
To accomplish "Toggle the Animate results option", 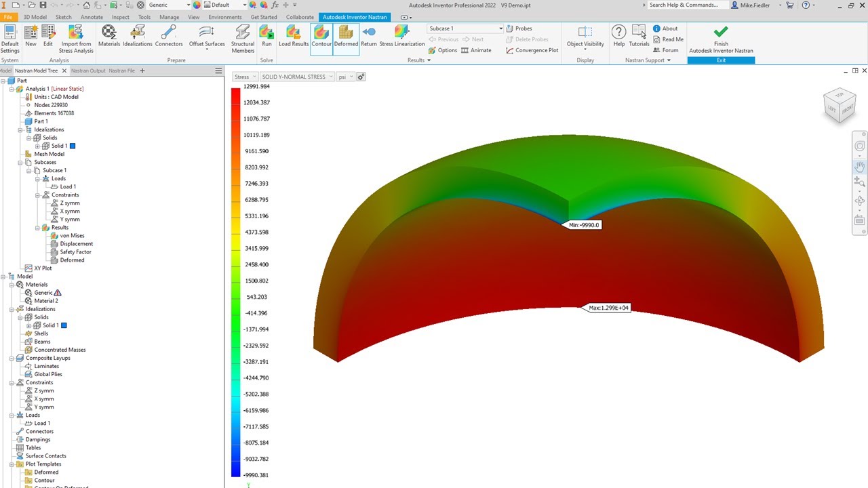I will click(476, 50).
